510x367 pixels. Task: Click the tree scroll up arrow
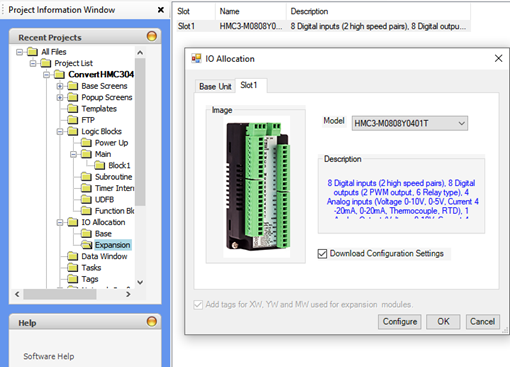point(140,53)
